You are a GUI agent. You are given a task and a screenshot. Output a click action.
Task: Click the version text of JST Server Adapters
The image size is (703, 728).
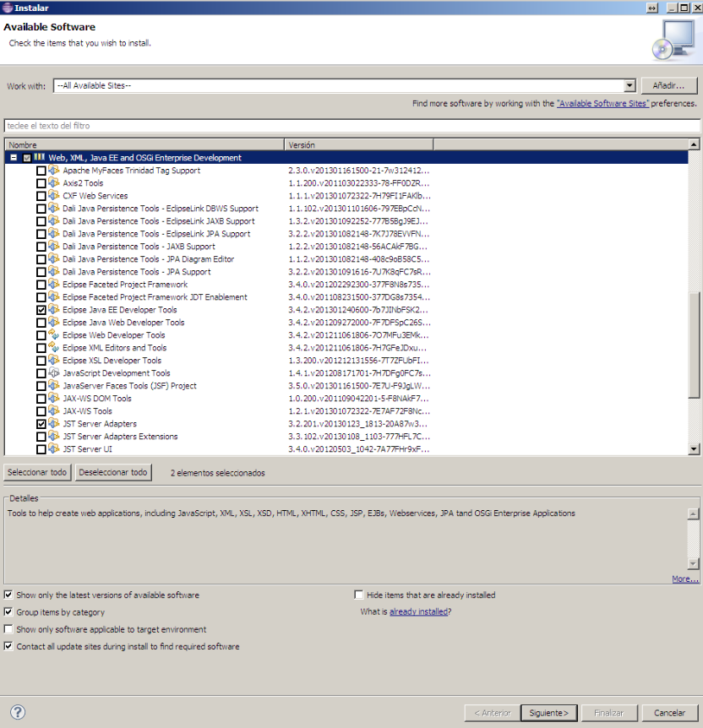click(x=357, y=423)
